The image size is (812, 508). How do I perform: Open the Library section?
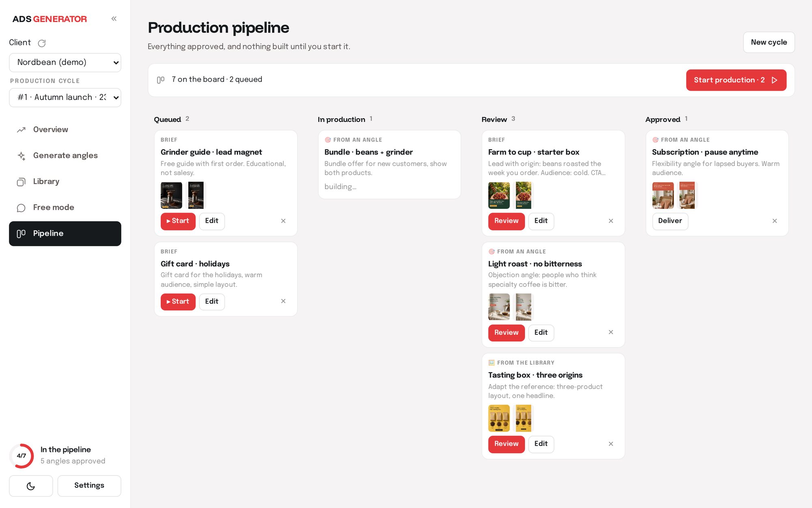pyautogui.click(x=65, y=182)
